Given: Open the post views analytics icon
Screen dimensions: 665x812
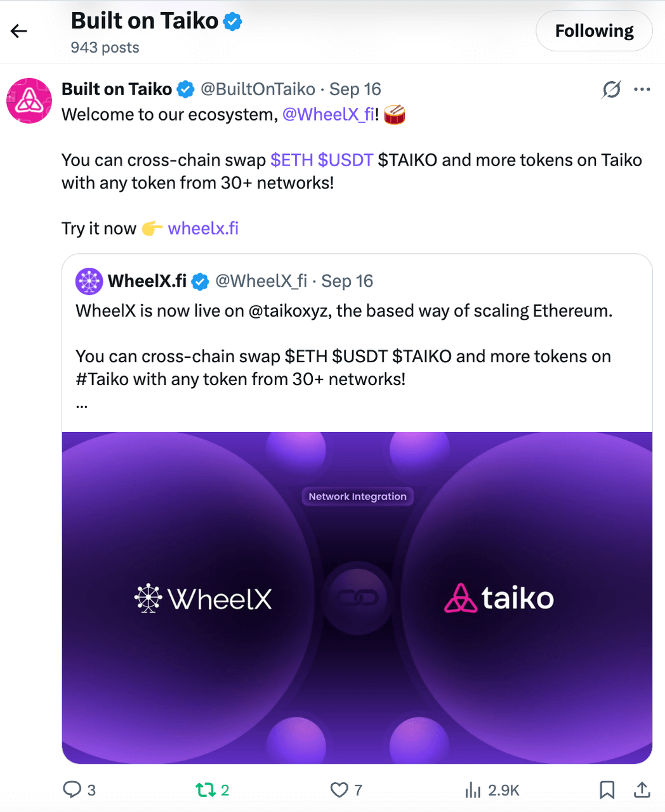Looking at the screenshot, I should (x=473, y=790).
